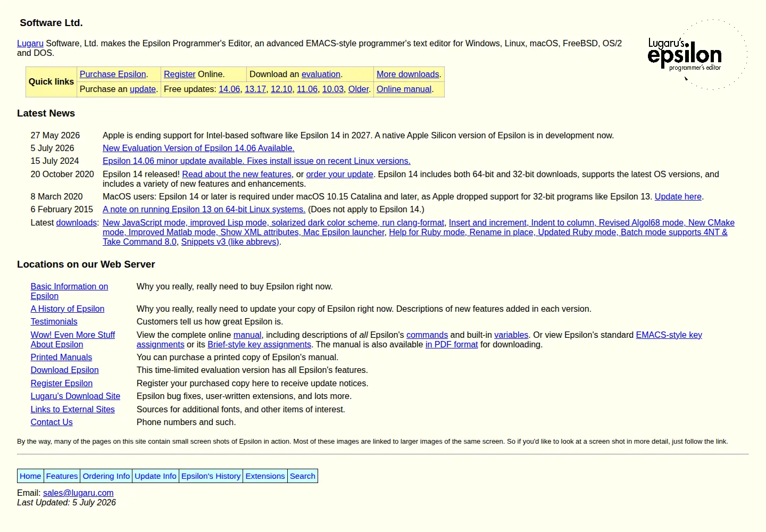The width and height of the screenshot is (766, 532).
Task: Open the Contact Us page
Action: click(52, 422)
